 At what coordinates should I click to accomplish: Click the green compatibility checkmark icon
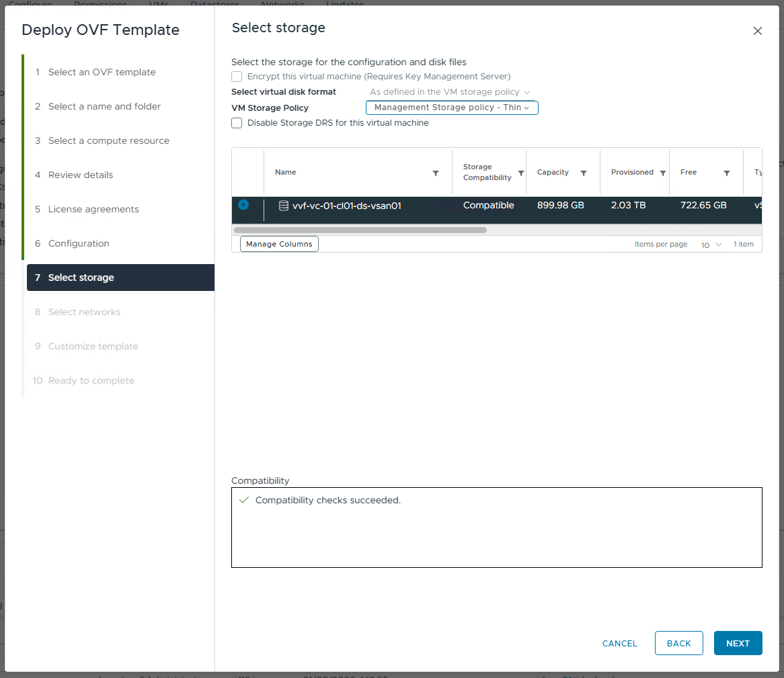(x=244, y=501)
